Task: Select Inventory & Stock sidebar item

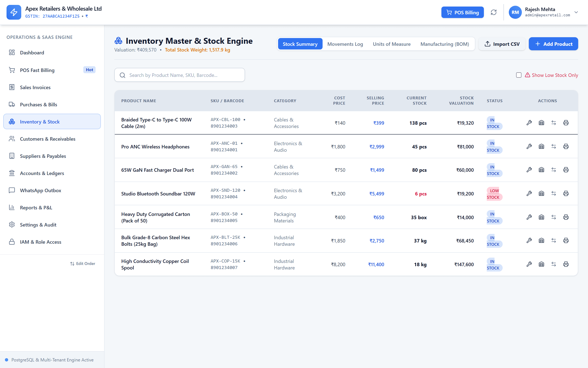Action: [x=52, y=121]
